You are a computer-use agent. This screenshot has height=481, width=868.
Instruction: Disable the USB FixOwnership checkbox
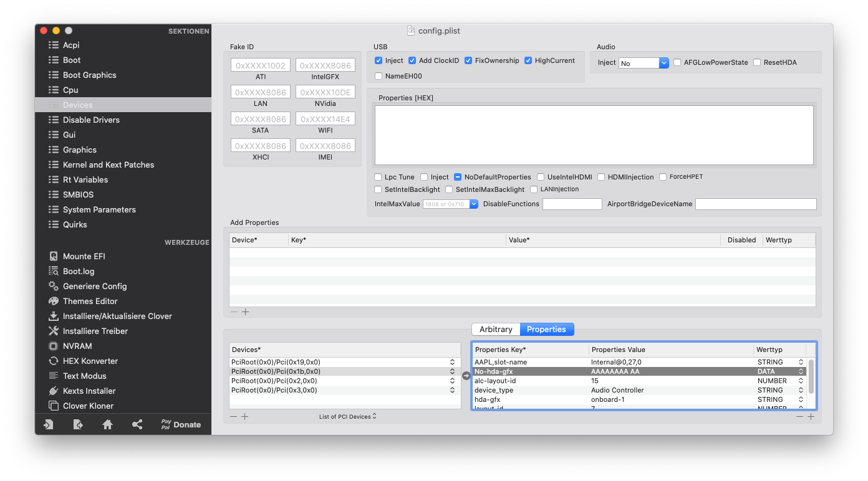(469, 60)
